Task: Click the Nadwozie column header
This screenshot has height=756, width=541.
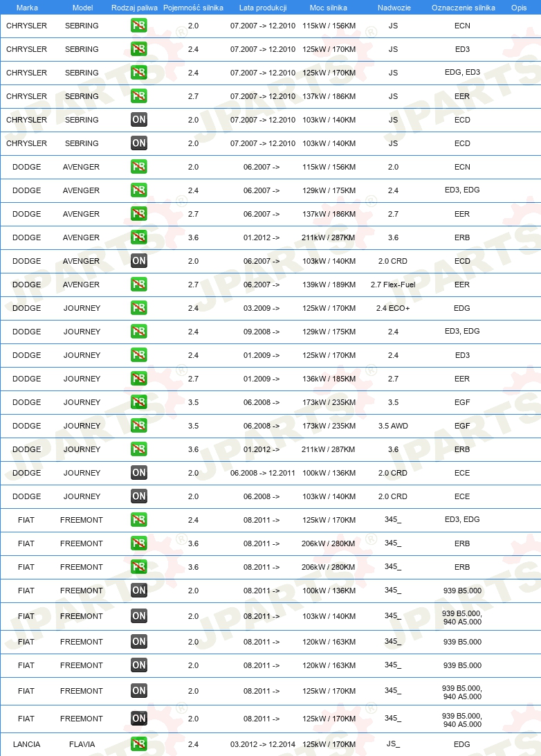Action: [394, 8]
